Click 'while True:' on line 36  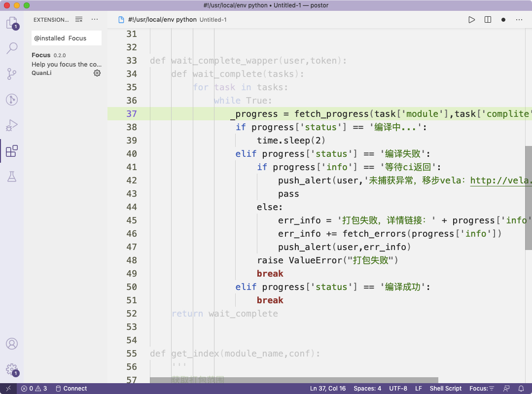tap(243, 101)
